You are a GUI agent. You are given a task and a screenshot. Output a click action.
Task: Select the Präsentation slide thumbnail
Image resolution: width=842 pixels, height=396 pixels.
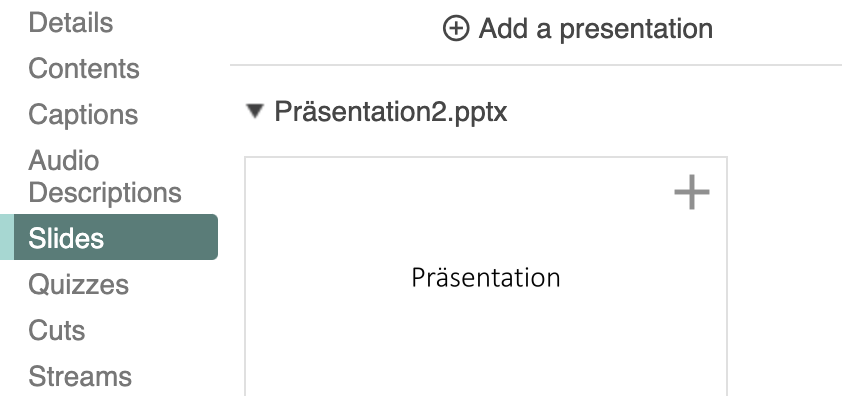pyautogui.click(x=486, y=277)
